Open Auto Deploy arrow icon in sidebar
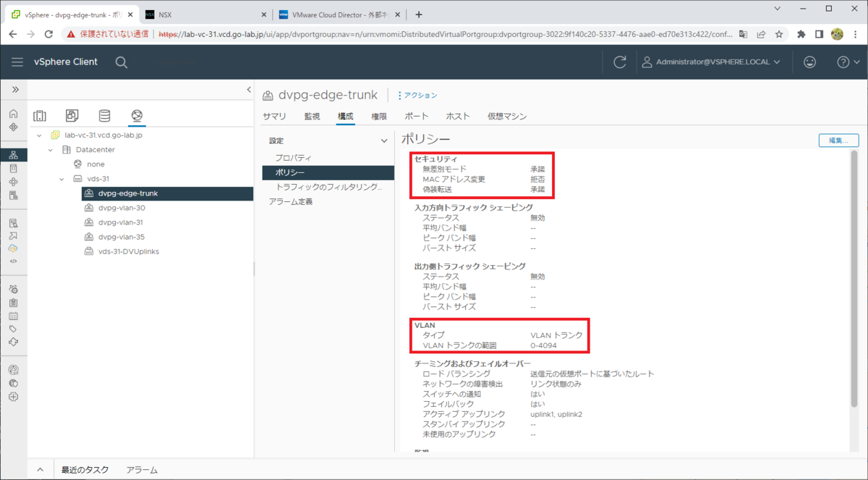This screenshot has height=480, width=868. point(14,235)
